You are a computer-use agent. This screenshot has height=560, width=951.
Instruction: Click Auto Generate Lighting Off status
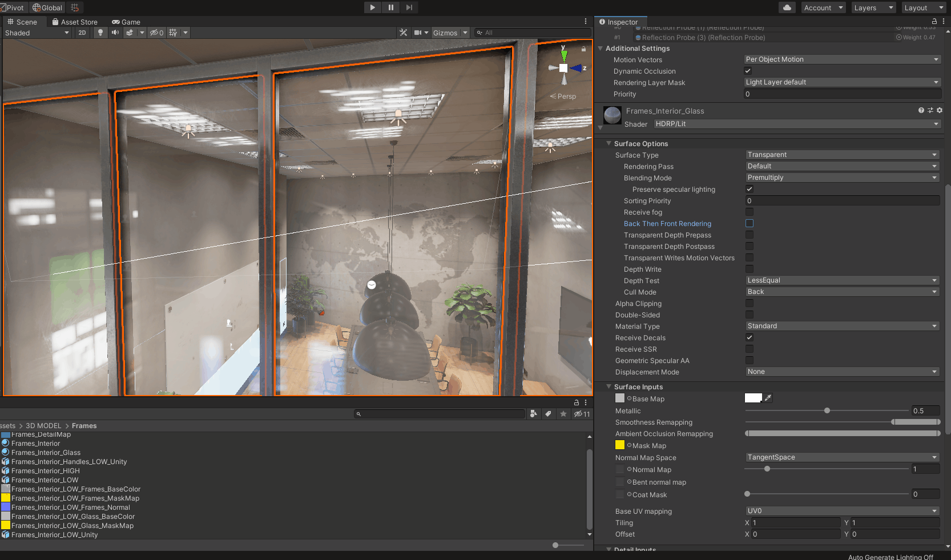(890, 557)
